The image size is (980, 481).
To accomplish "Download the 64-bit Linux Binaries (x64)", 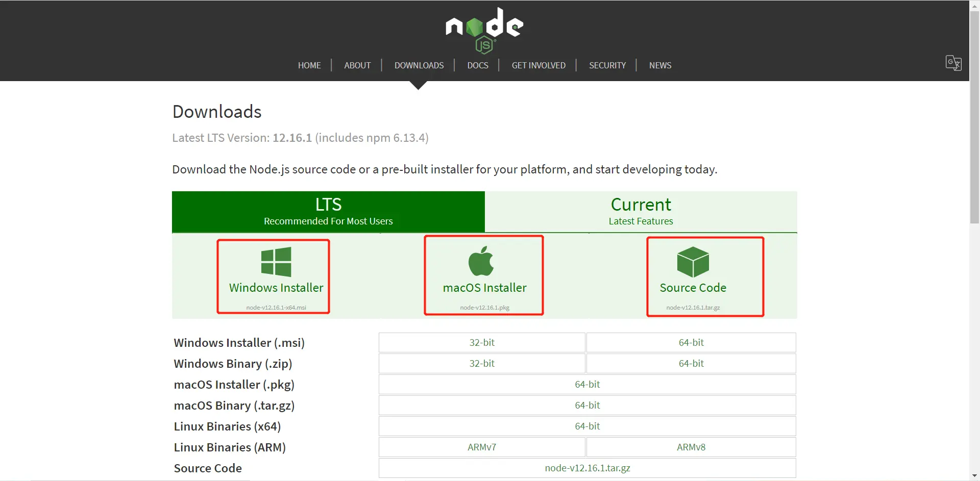I will pos(587,426).
